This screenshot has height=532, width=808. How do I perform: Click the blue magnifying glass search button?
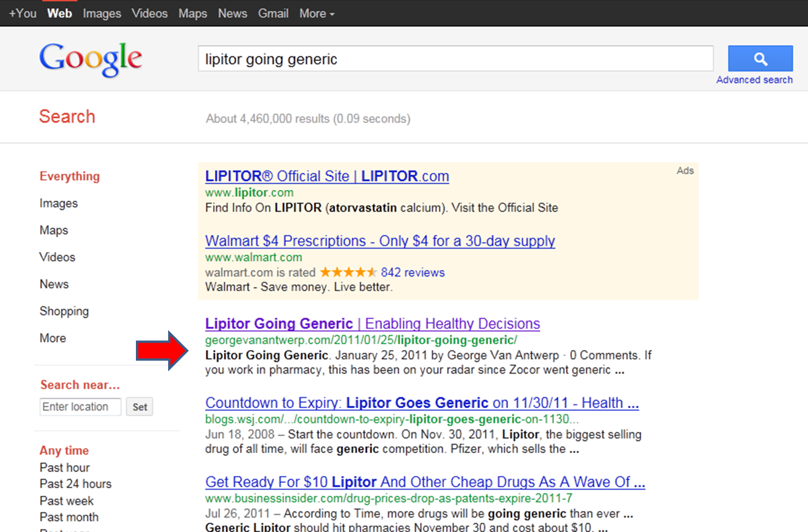pos(760,58)
